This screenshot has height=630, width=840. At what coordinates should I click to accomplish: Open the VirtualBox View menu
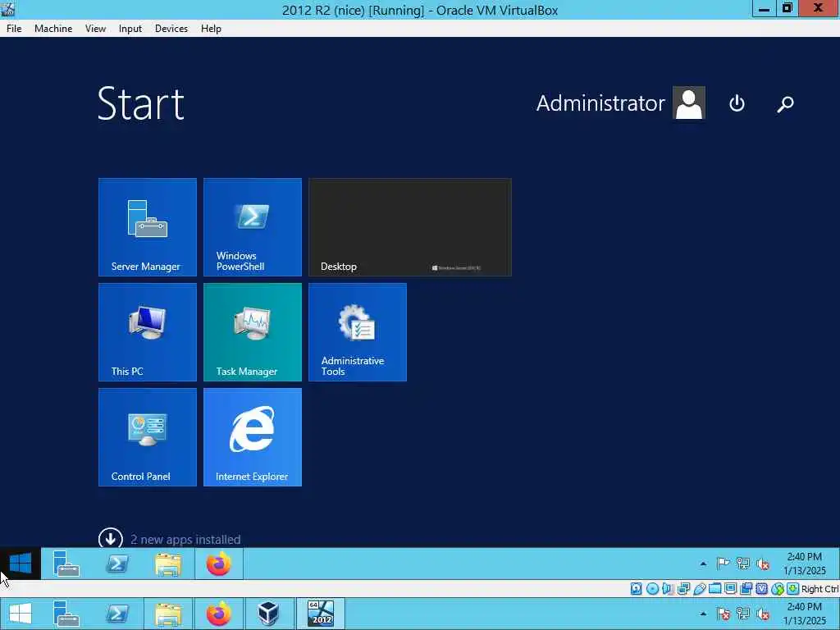point(95,29)
